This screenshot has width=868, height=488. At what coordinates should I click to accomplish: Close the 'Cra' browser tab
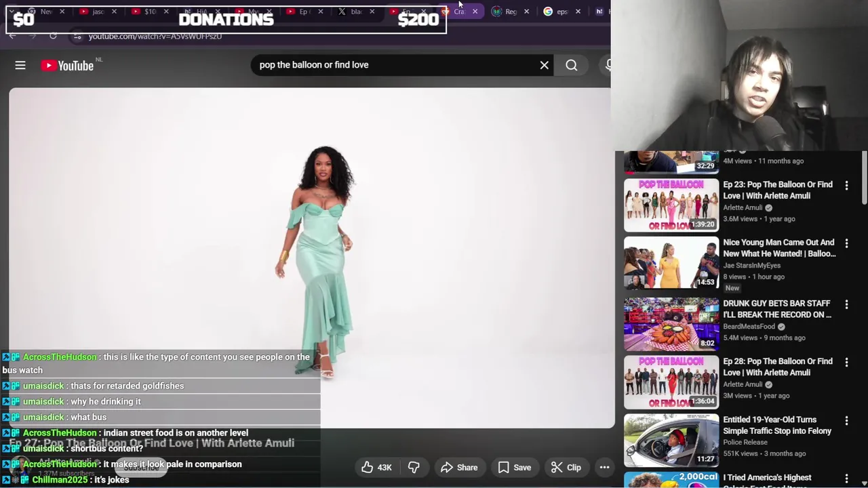click(x=475, y=12)
